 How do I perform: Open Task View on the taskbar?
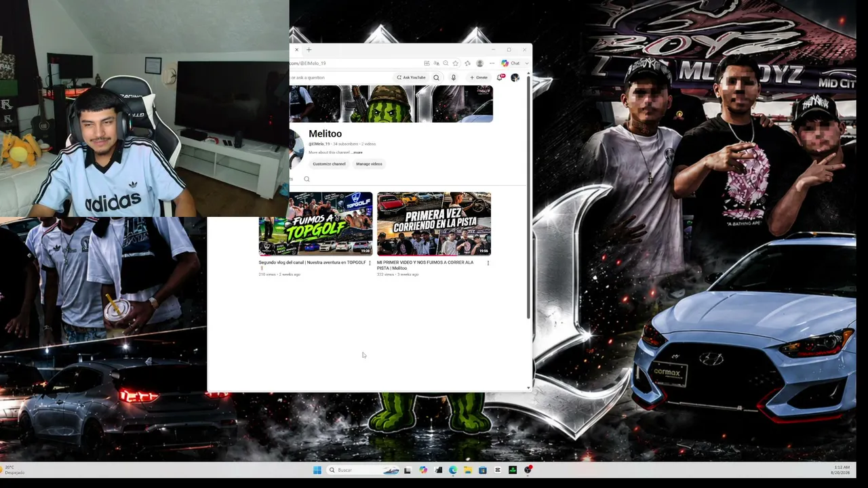(408, 470)
